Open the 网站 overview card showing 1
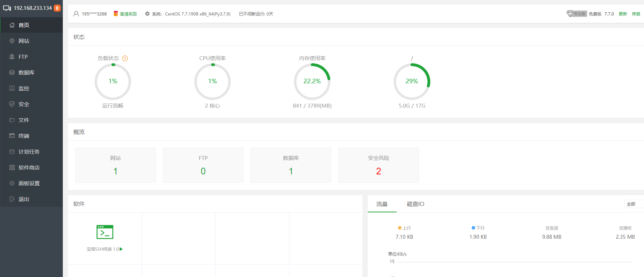Image resolution: width=644 pixels, height=277 pixels. 115,165
